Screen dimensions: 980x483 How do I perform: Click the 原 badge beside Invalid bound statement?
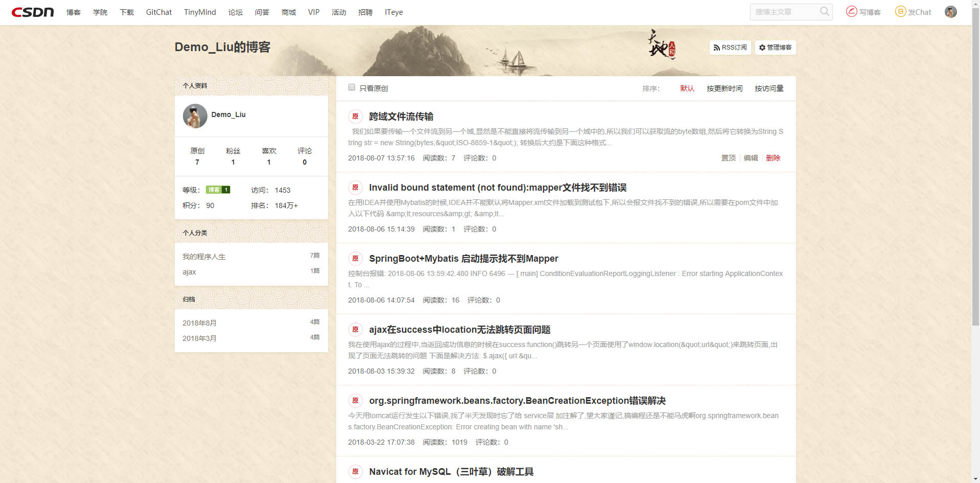(355, 188)
